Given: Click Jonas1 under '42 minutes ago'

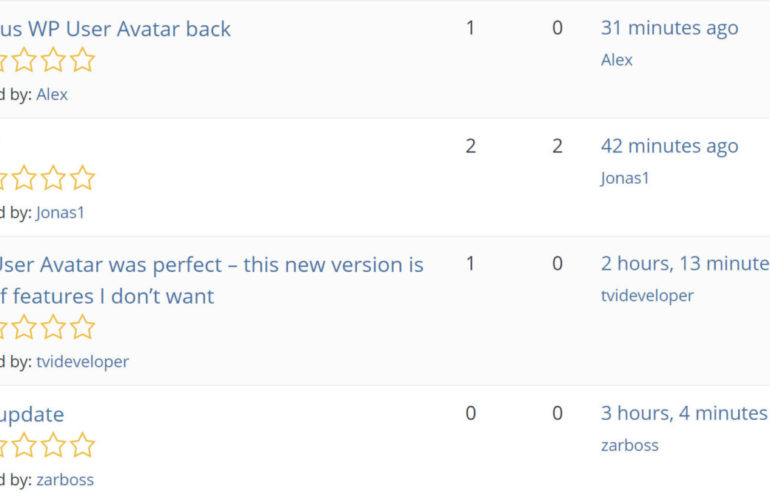Looking at the screenshot, I should click(625, 178).
